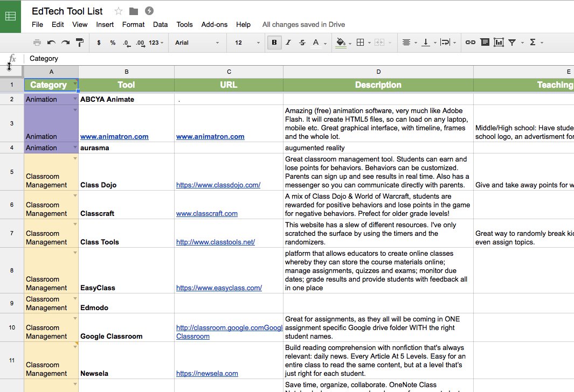Open the classdojo.com link
The height and width of the screenshot is (392, 574).
(x=218, y=185)
